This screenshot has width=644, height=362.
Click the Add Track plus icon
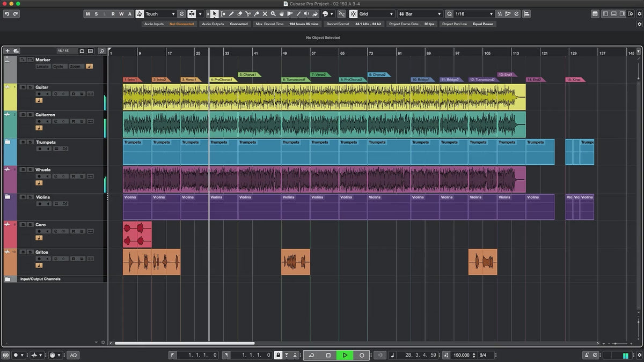click(x=8, y=51)
